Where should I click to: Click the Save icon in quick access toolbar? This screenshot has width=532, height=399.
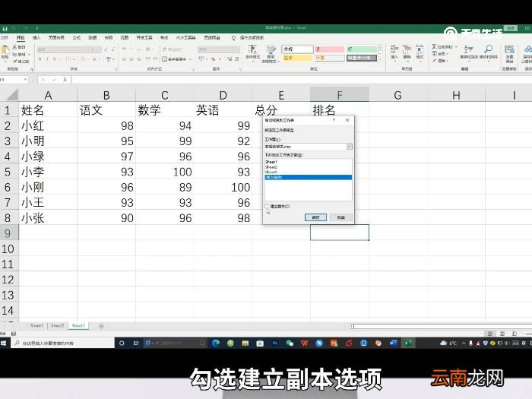tap(5, 29)
